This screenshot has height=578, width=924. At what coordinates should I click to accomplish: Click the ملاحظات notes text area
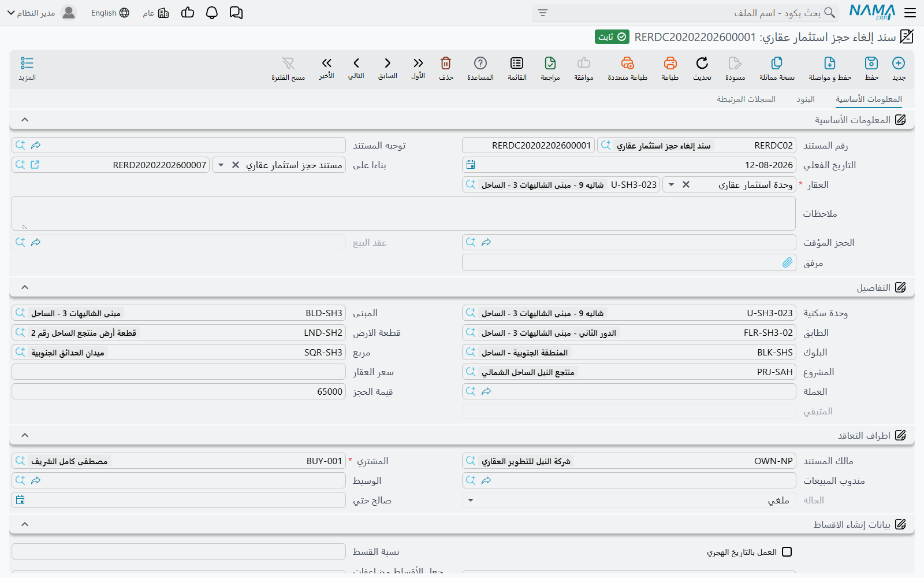point(403,213)
